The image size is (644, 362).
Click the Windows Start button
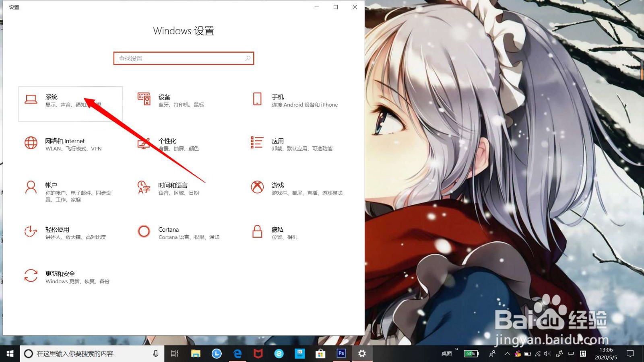point(10,354)
